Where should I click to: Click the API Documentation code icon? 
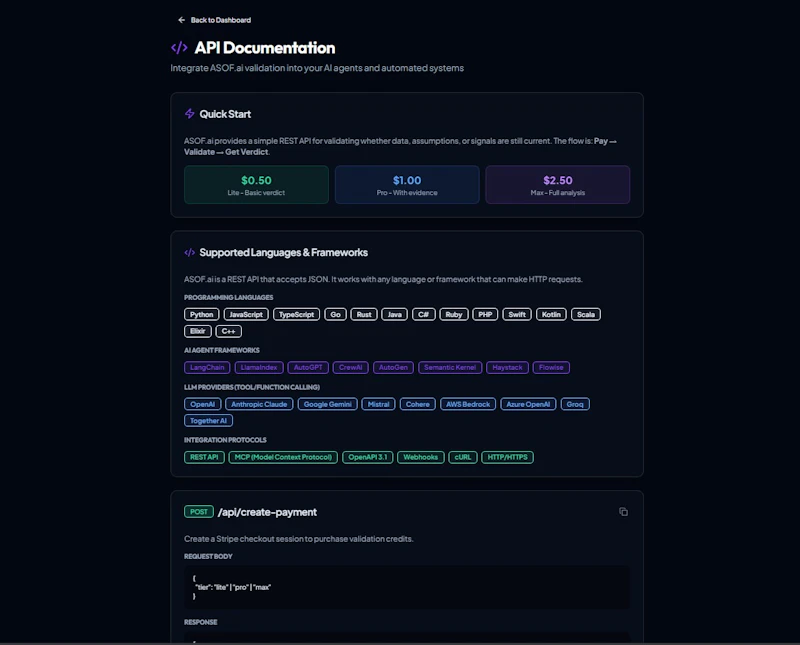click(179, 48)
